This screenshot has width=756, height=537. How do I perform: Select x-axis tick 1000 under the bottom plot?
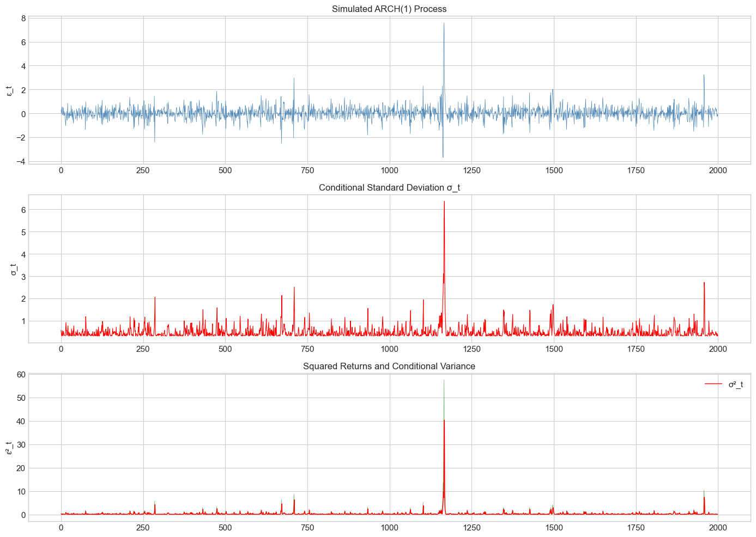pos(389,527)
